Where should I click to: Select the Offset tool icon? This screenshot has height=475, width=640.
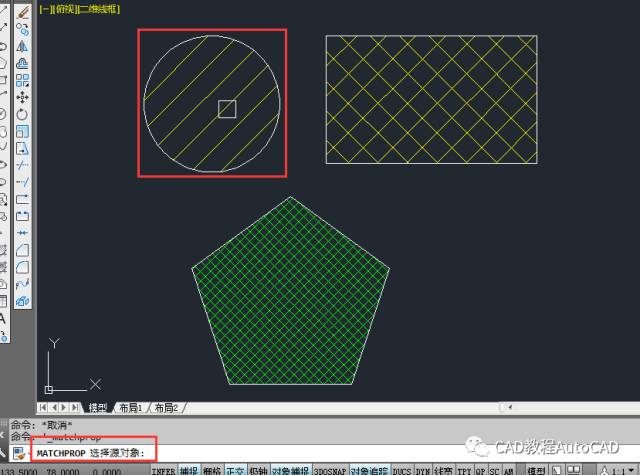[22, 63]
